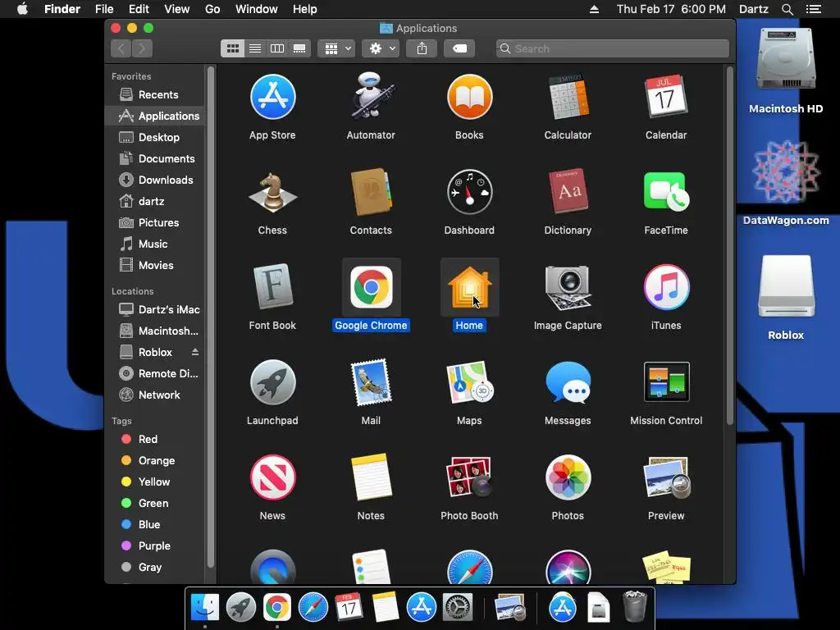This screenshot has height=630, width=840.
Task: Open the Go menu
Action: pyautogui.click(x=212, y=9)
